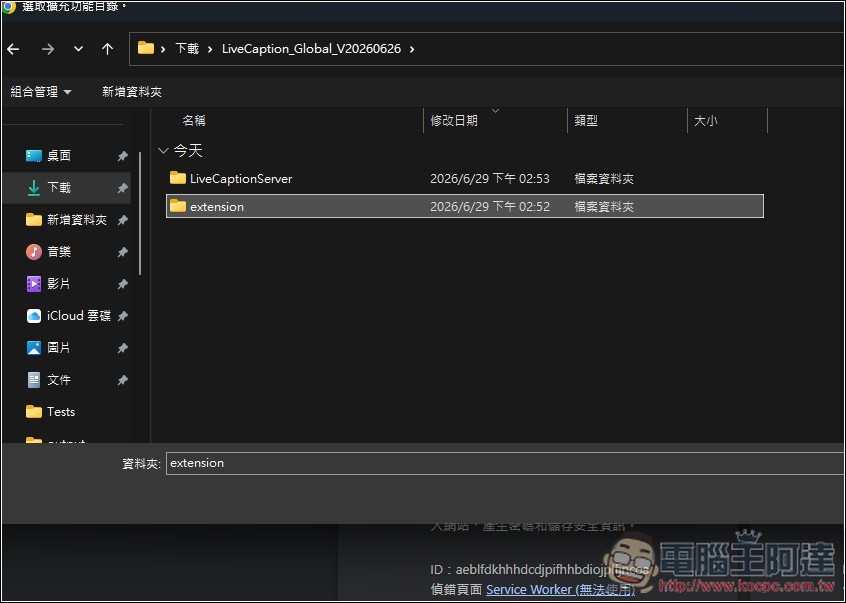Open recent locations dropdown chevron

[x=78, y=49]
